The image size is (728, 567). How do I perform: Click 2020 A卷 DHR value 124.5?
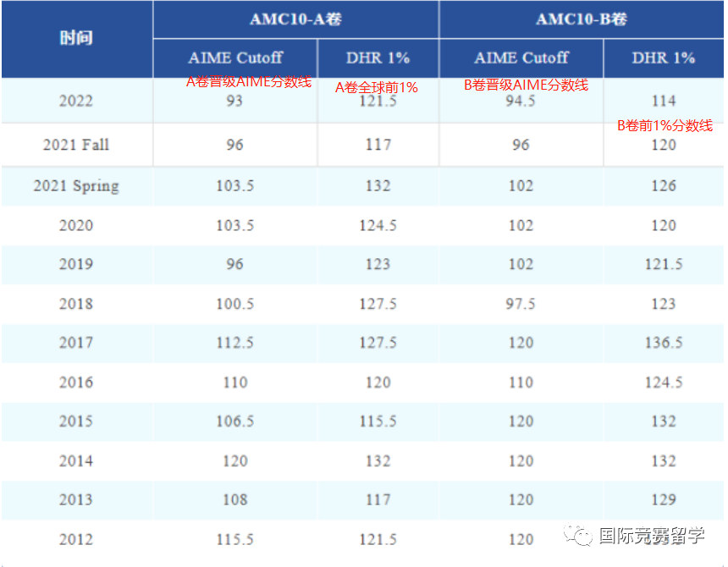378,225
